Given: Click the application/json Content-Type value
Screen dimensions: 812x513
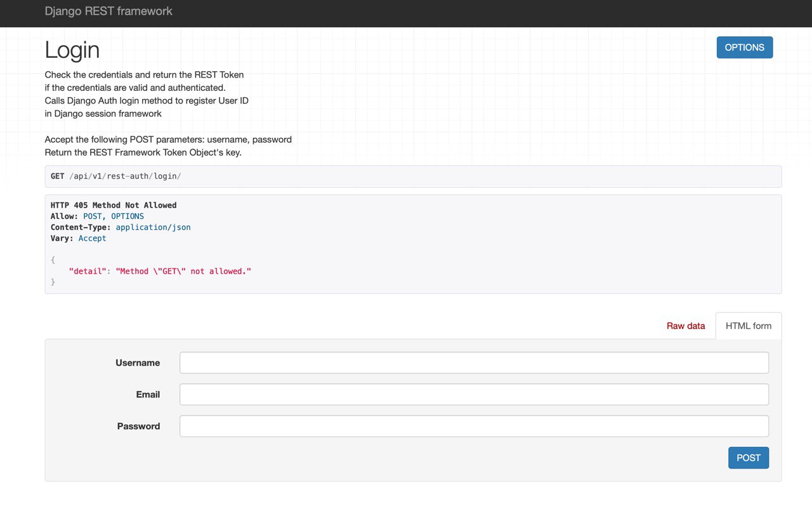Looking at the screenshot, I should click(x=153, y=227).
